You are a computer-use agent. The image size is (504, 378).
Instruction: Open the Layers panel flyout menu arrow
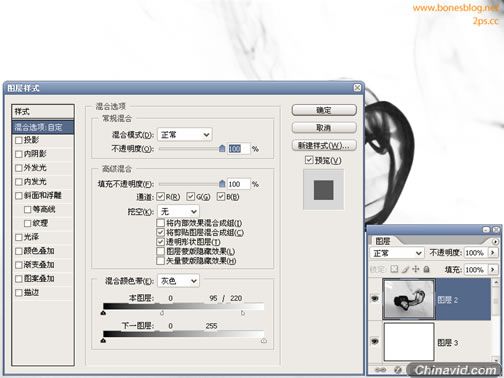click(495, 241)
